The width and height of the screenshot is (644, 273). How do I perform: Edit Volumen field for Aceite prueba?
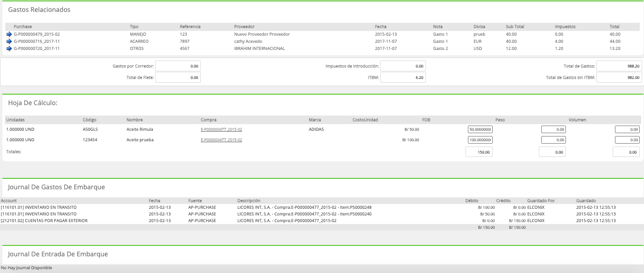pos(627,140)
